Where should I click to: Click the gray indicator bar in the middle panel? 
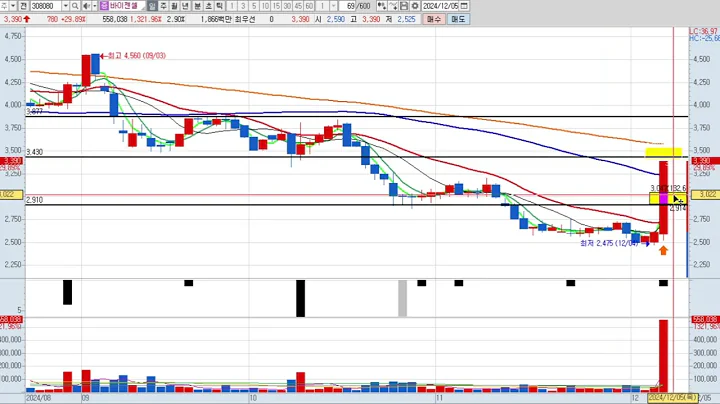coord(402,298)
